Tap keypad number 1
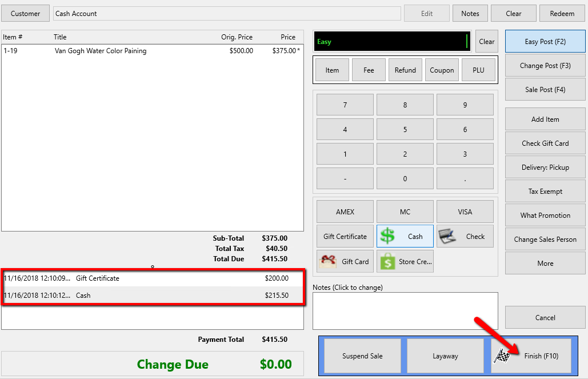This screenshot has height=379, width=588. tap(345, 154)
